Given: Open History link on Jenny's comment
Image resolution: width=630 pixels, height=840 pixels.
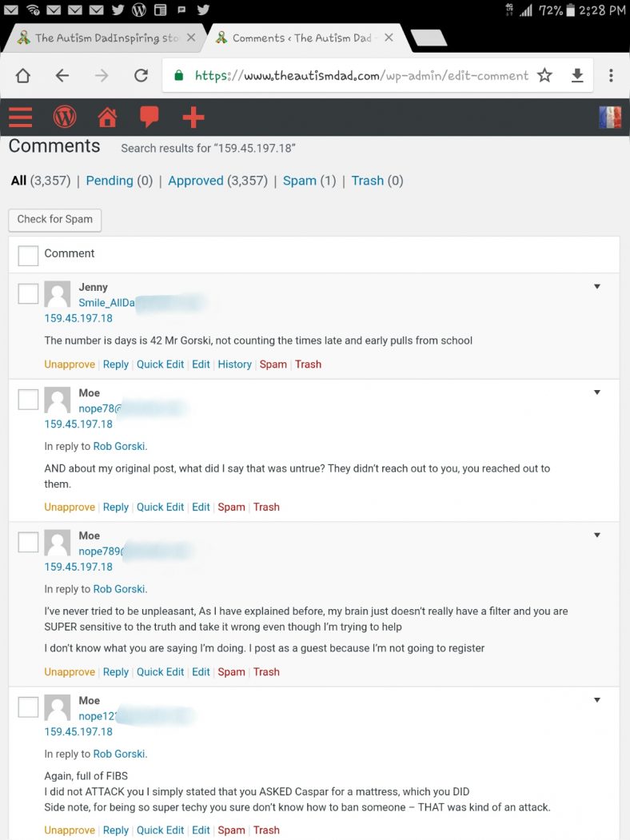Looking at the screenshot, I should (234, 364).
